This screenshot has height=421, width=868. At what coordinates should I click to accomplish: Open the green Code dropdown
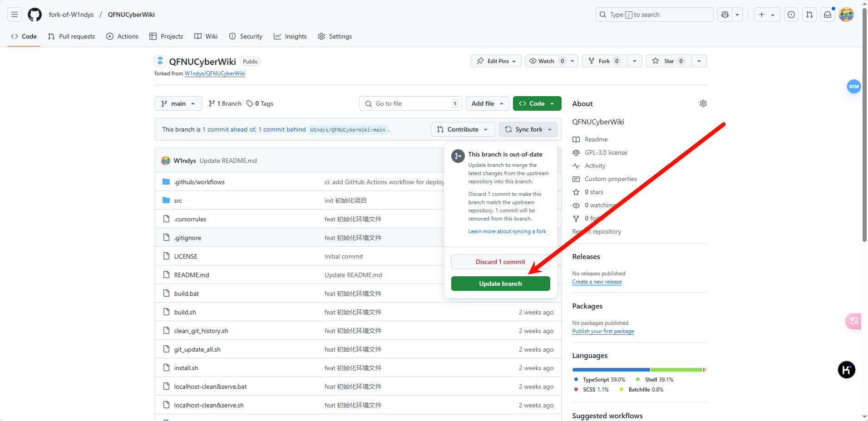pos(537,103)
